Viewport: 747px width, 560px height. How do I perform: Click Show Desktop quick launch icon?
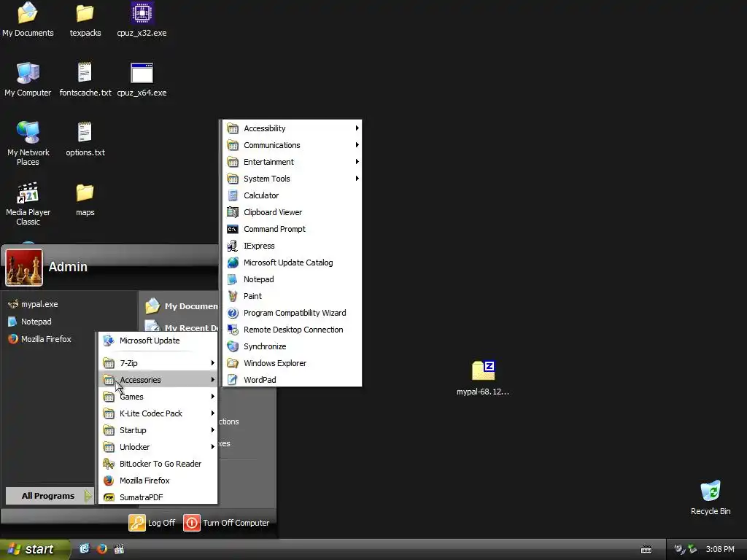click(x=85, y=549)
